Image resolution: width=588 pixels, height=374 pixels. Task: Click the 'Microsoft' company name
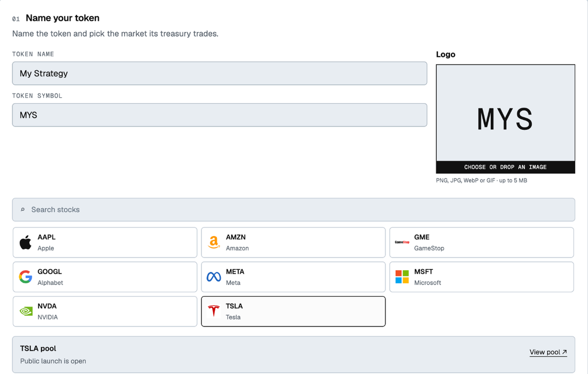pyautogui.click(x=428, y=283)
